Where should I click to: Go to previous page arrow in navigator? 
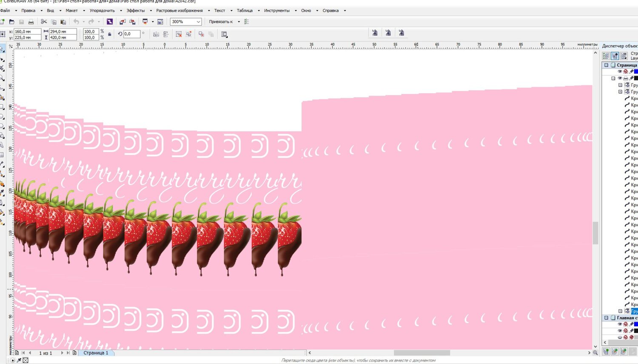coord(30,353)
